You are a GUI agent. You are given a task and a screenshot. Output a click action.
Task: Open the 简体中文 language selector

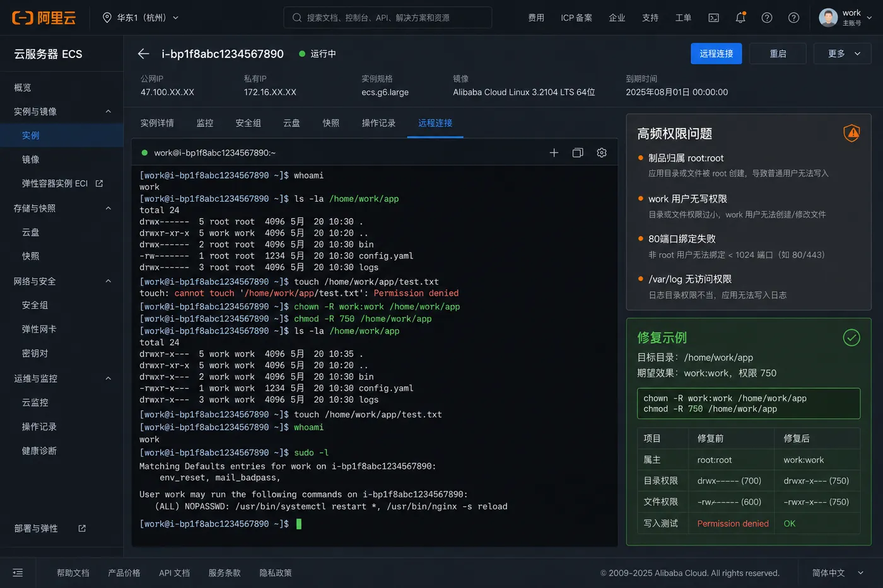[x=838, y=573]
